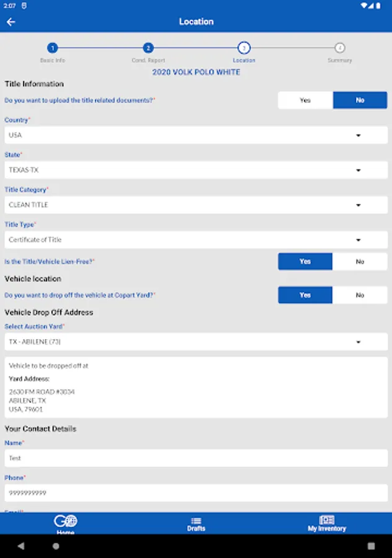Click the Name input field
Screen dimensions: 392x558
pos(196,458)
